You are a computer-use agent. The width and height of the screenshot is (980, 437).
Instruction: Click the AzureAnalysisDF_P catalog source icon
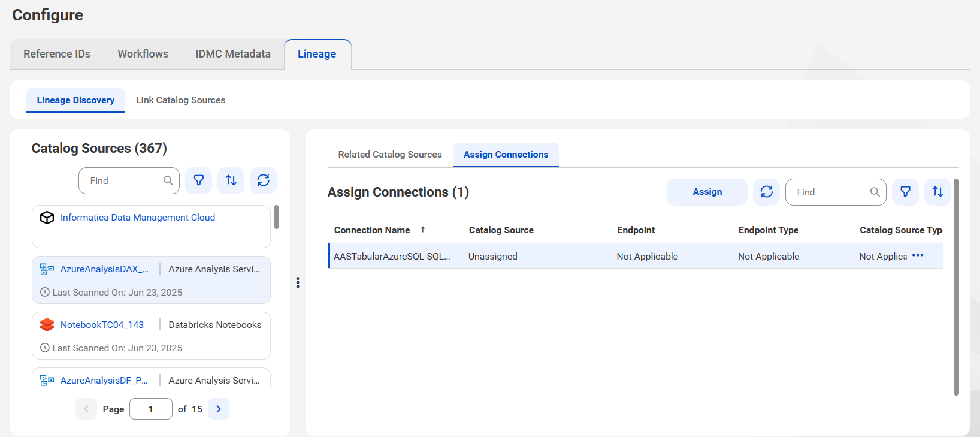[x=47, y=381]
